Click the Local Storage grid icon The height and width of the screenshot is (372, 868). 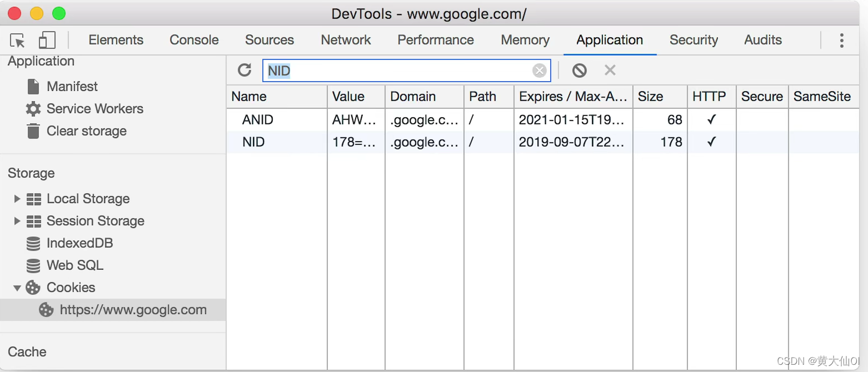point(34,199)
